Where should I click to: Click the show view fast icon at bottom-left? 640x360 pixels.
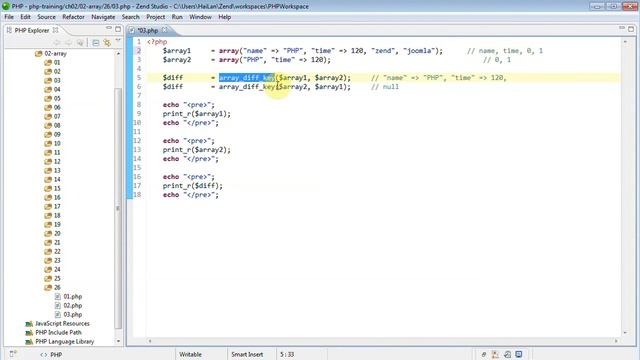pos(13,353)
